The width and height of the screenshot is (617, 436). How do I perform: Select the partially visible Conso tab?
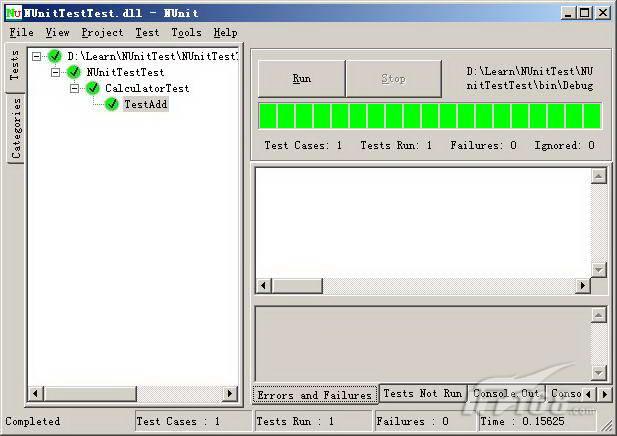click(566, 393)
